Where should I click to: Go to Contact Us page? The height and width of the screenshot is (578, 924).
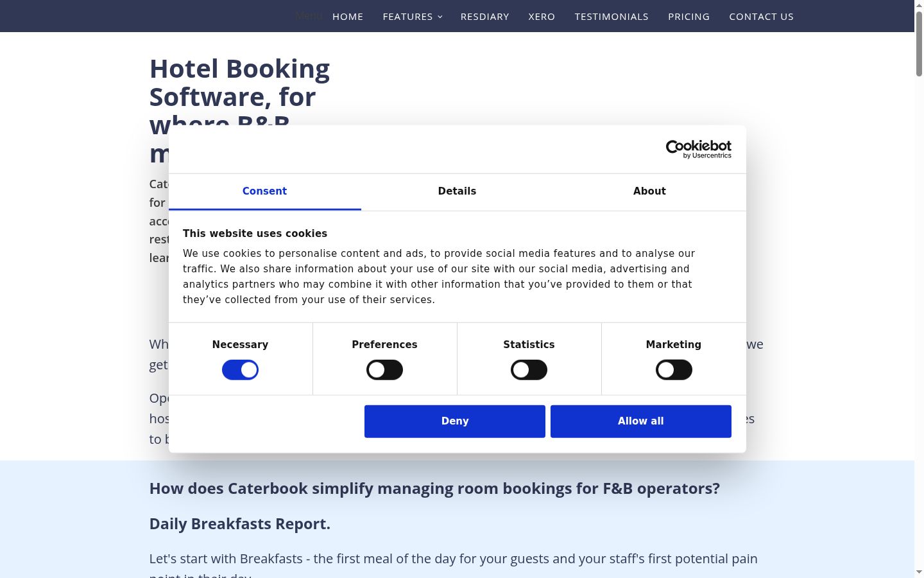(761, 17)
